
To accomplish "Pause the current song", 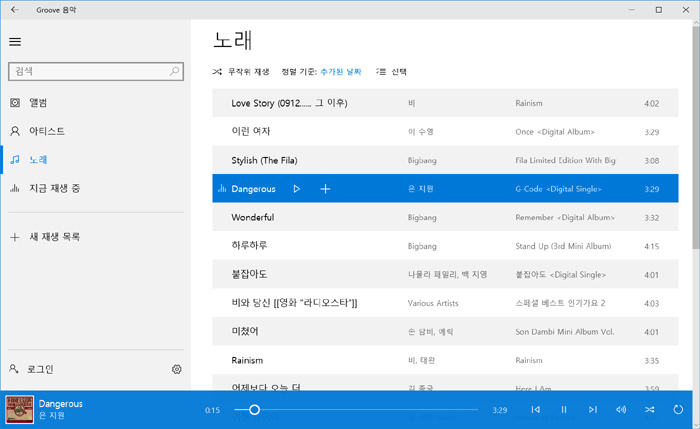I will click(564, 409).
